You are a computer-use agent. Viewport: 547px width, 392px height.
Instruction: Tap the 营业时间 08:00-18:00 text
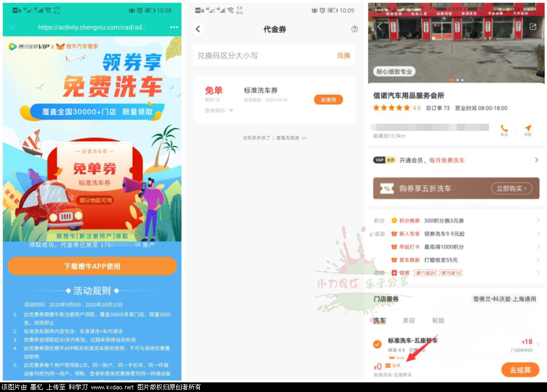click(x=481, y=108)
